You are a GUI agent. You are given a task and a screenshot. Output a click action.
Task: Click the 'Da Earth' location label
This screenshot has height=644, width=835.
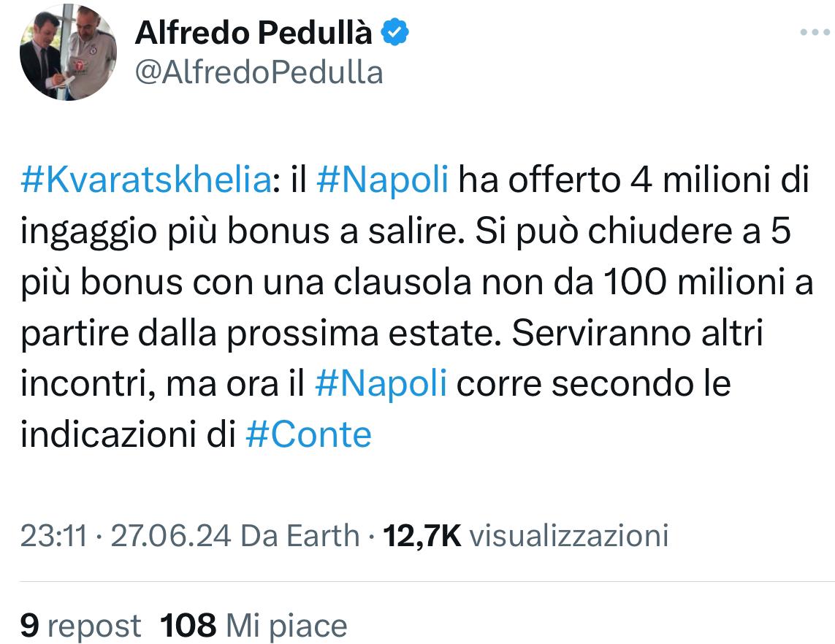[x=300, y=536]
